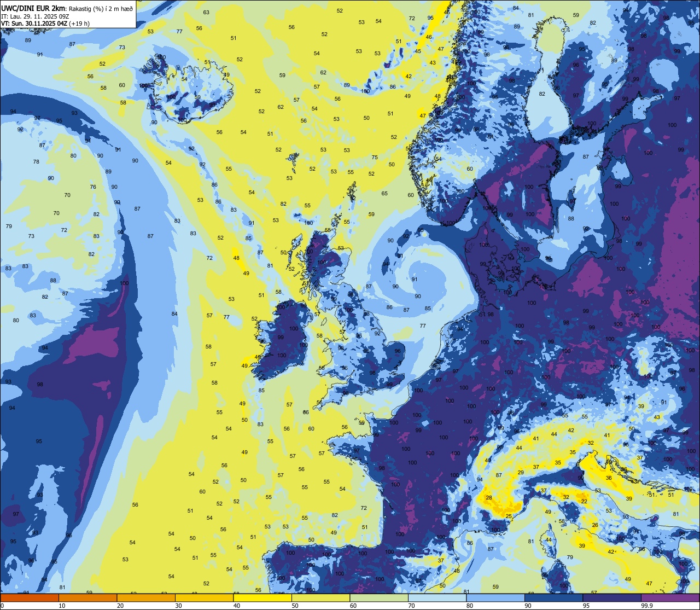Select the sky blue 80–90 legend swatch
Screen dimensions: 700x610
pyautogui.click(x=495, y=597)
